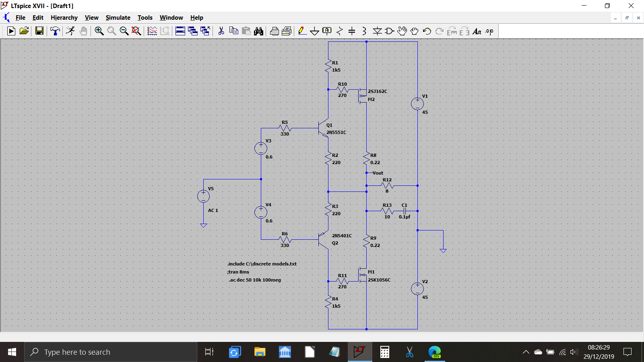Click the 2N5401C transistor label
This screenshot has height=362, width=644.
pos(342,236)
